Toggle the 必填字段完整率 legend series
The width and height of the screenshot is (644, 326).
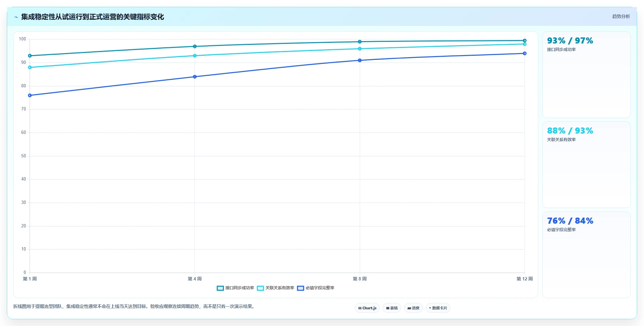[316, 288]
